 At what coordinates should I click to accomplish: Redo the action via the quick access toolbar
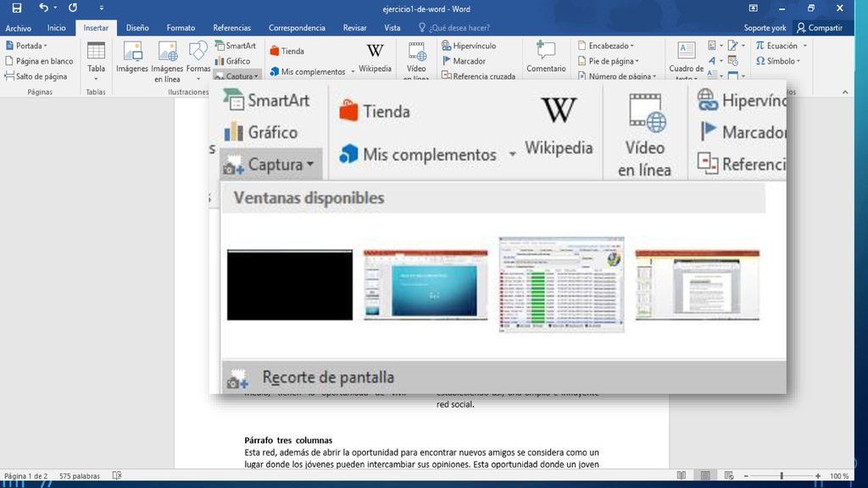tap(73, 8)
